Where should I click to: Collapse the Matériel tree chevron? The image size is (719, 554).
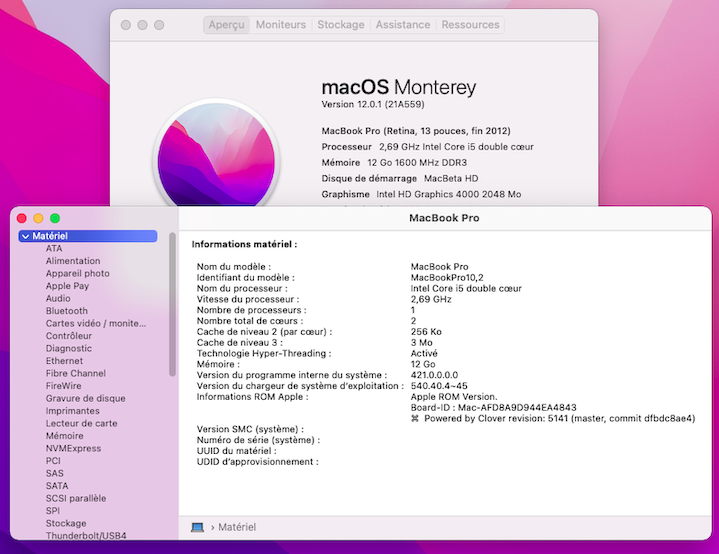[x=26, y=236]
